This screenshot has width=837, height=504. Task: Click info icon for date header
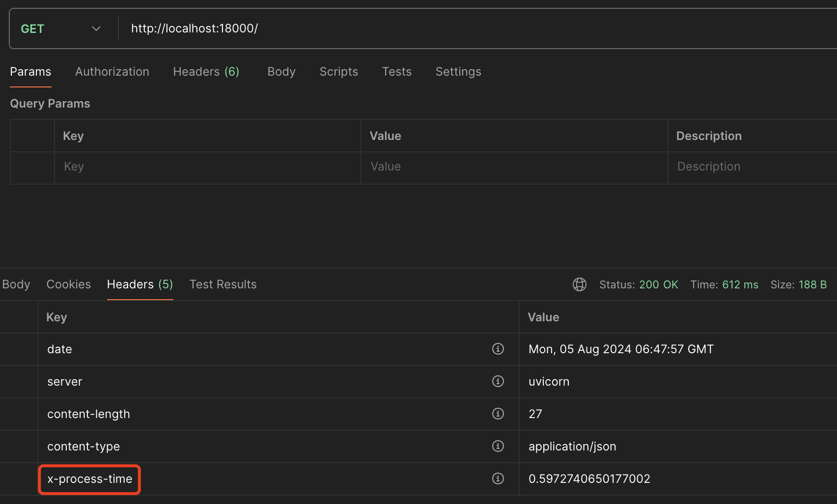tap(498, 349)
